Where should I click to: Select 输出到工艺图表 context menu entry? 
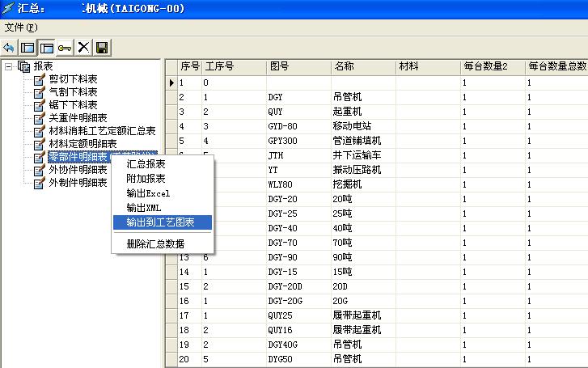tap(159, 222)
